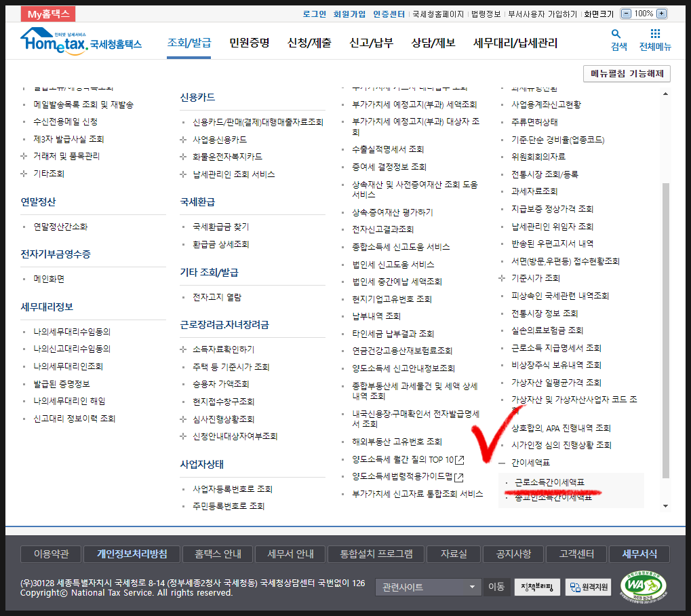Click the menu panel scroll down arrow
Screen dimensions: 691x616
click(x=665, y=505)
